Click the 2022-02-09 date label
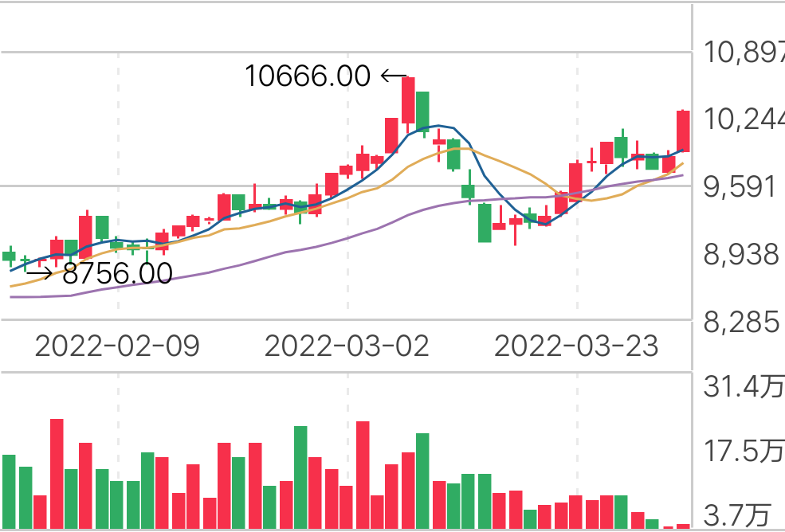The width and height of the screenshot is (785, 532). click(x=118, y=346)
